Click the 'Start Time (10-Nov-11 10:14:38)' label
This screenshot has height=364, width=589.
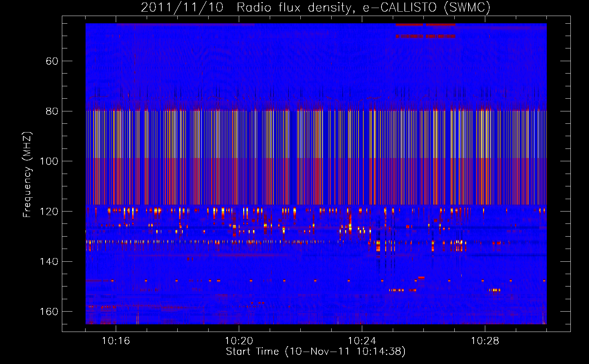click(x=316, y=352)
